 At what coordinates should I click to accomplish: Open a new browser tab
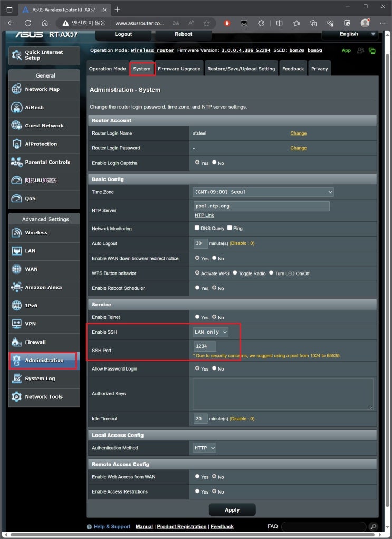pos(118,10)
